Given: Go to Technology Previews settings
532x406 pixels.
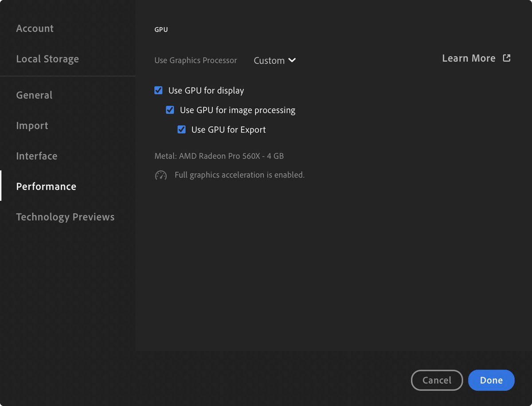Looking at the screenshot, I should click(x=65, y=217).
